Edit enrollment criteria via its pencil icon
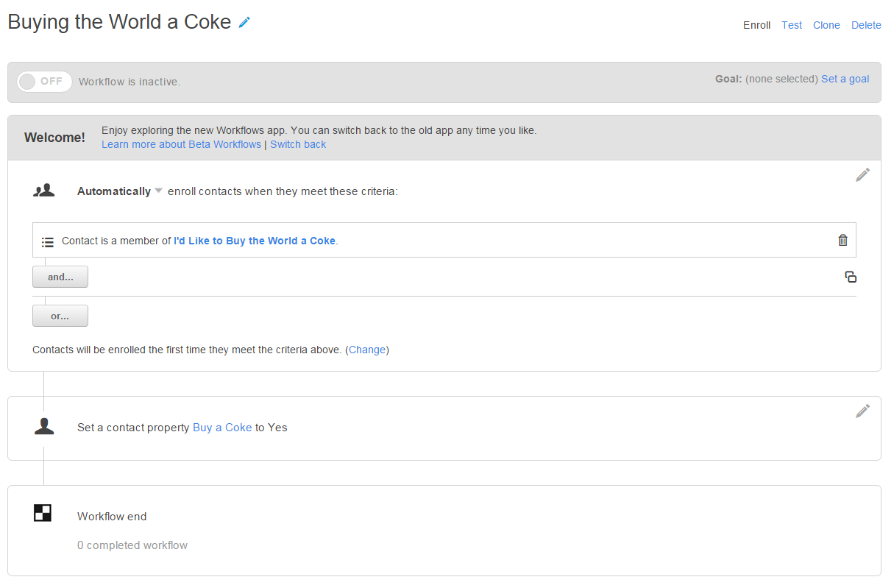Viewport: 894px width, 588px height. 862,174
